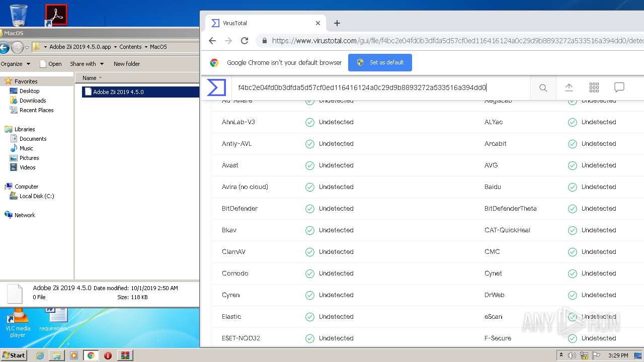This screenshot has width=644, height=362.
Task: Click the Undetected status icon for Comodo
Action: (x=310, y=274)
